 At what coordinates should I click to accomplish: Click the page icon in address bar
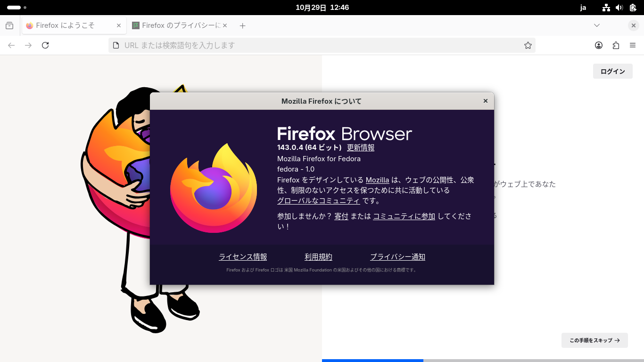tap(116, 45)
